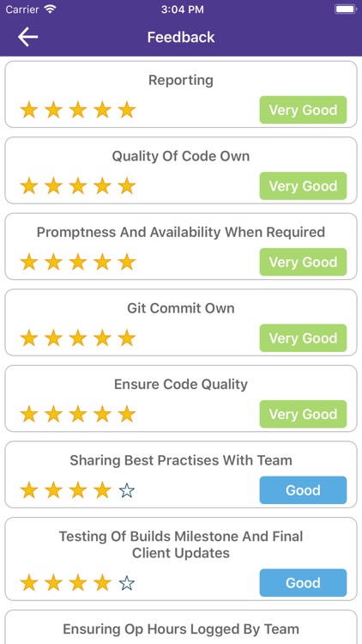Tap Good badge for Testing Of Builds
This screenshot has width=362, height=644.
[x=303, y=583]
